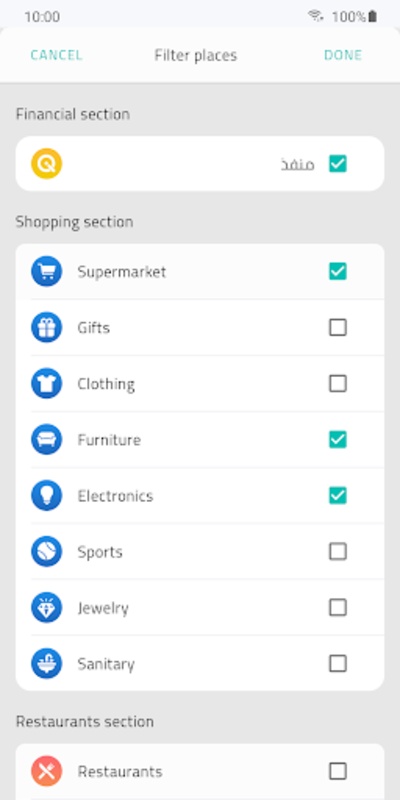Viewport: 400px width, 800px height.
Task: Click the WiFi status icon
Action: (x=316, y=16)
